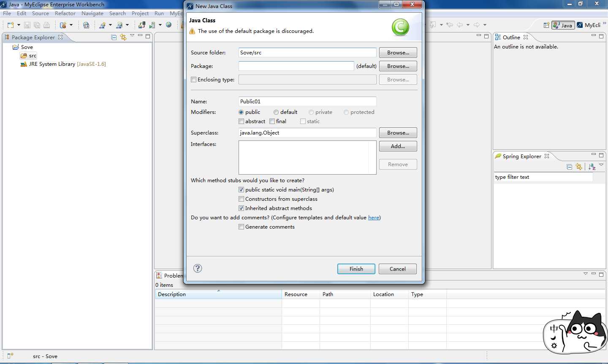Tick the Enclosing type checkbox
Viewport: 608px width, 364px height.
(194, 80)
